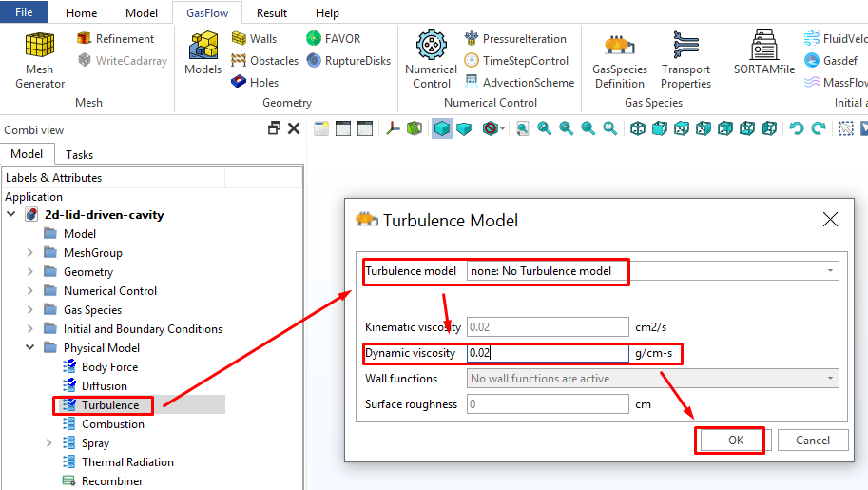Confirm dialog with OK button

coord(735,441)
